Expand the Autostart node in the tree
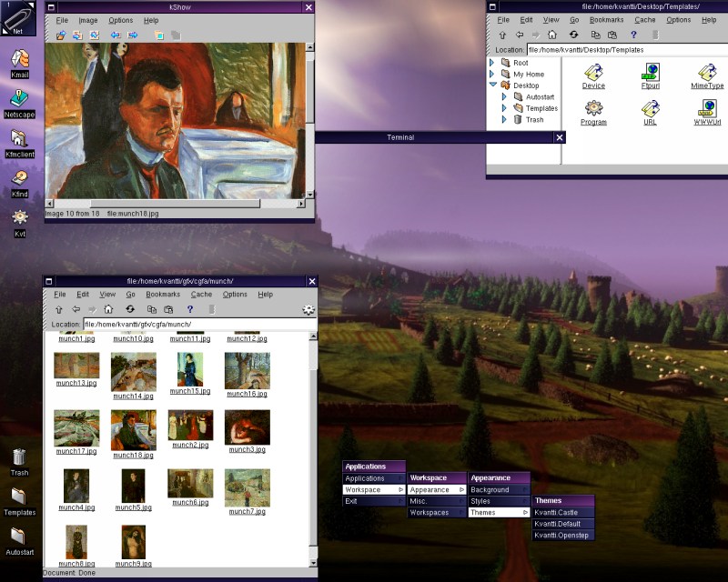Viewport: 728px width, 582px height. click(505, 96)
